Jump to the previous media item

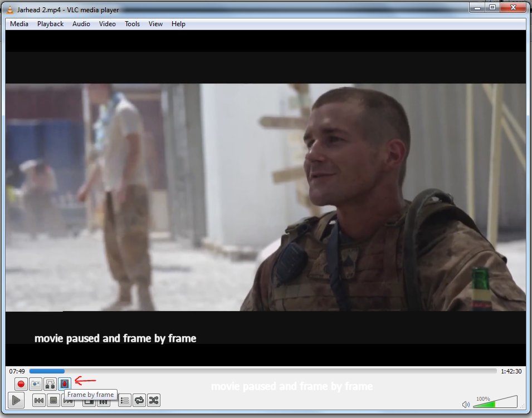38,400
